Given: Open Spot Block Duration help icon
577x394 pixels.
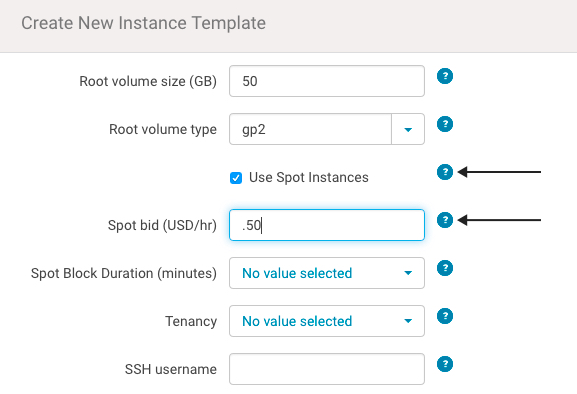Looking at the screenshot, I should click(x=445, y=268).
